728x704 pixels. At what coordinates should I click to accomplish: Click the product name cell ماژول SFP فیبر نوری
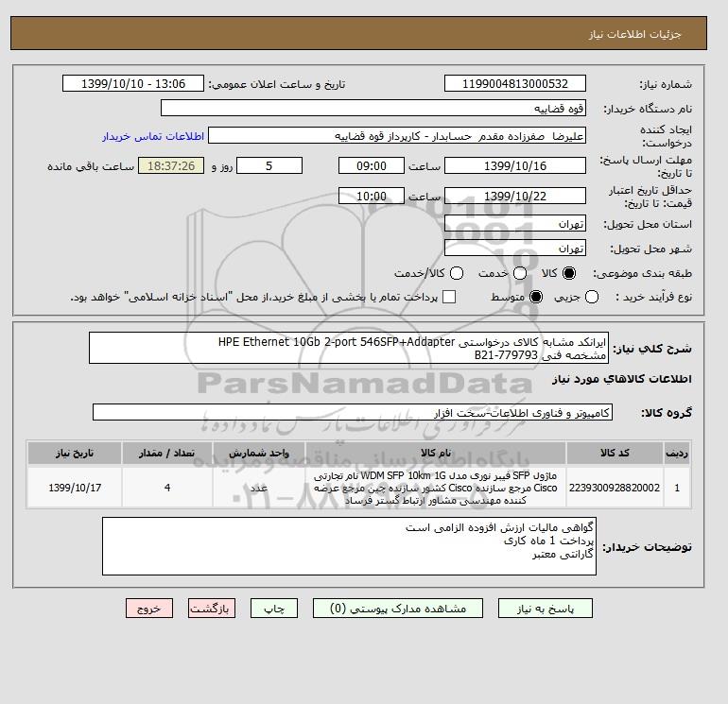(x=436, y=488)
